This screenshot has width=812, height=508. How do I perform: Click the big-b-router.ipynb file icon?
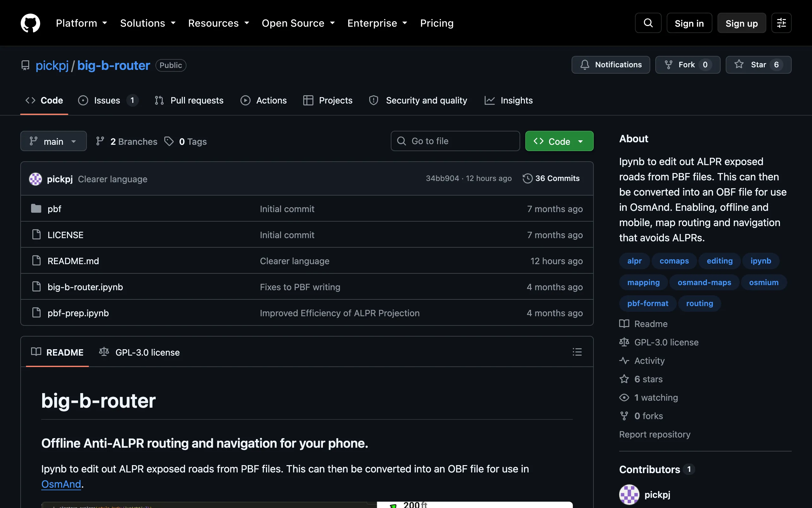[x=36, y=287]
